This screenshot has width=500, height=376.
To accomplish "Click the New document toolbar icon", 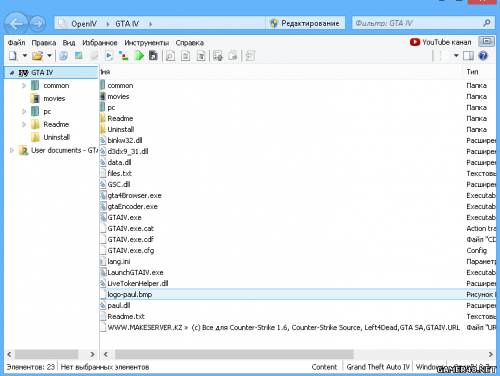I will click(x=13, y=56).
